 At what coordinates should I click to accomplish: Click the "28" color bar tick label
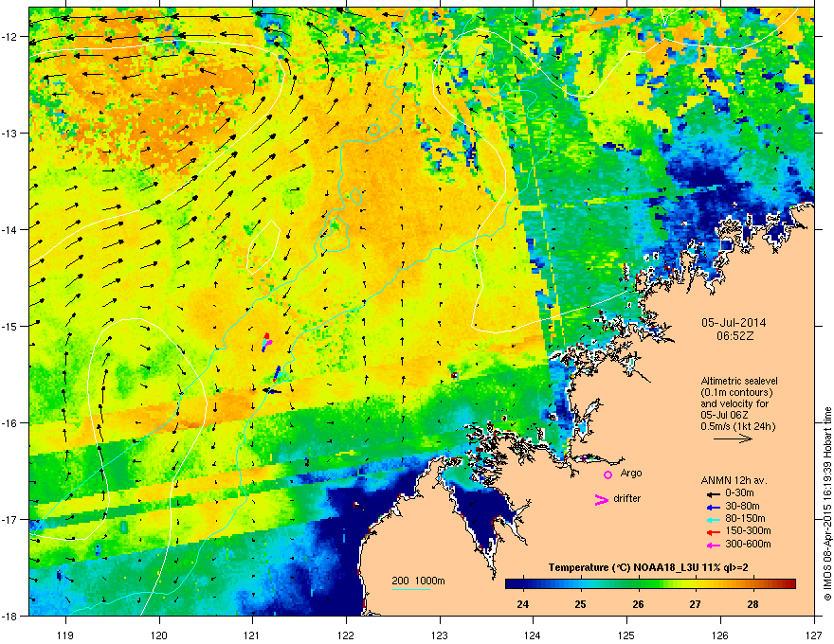(x=752, y=604)
